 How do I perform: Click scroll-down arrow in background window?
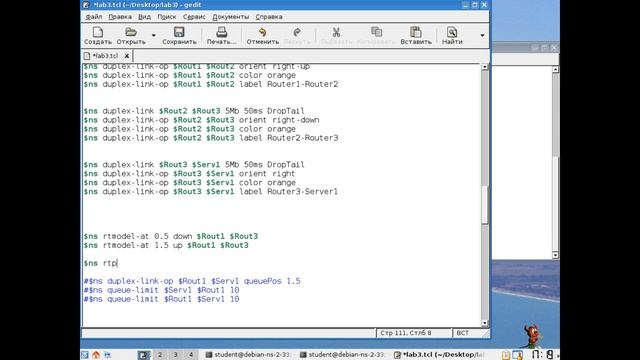click(555, 255)
